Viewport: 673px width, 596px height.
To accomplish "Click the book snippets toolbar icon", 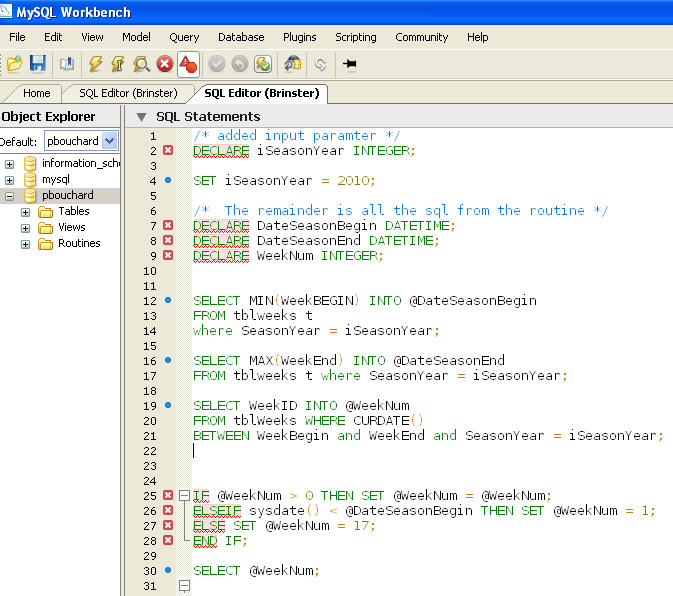I will 67,64.
